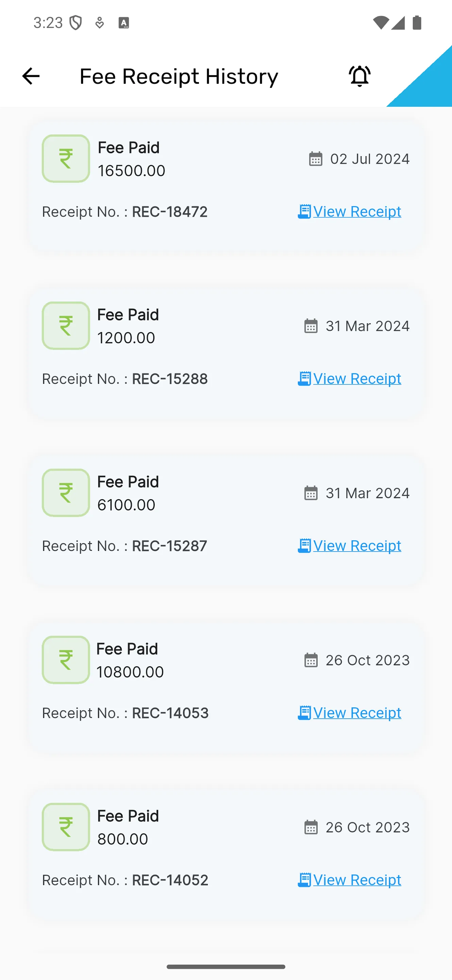Open View Receipt link for REC-15288

tap(349, 378)
